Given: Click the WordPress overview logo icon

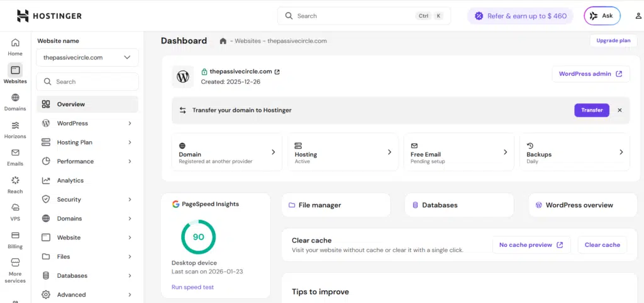Looking at the screenshot, I should click(x=539, y=205).
